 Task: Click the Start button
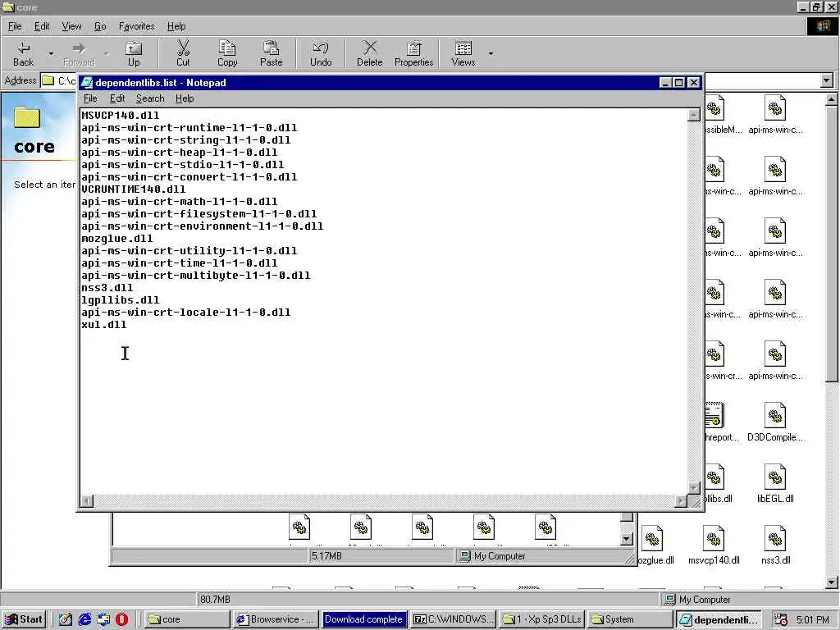click(24, 619)
